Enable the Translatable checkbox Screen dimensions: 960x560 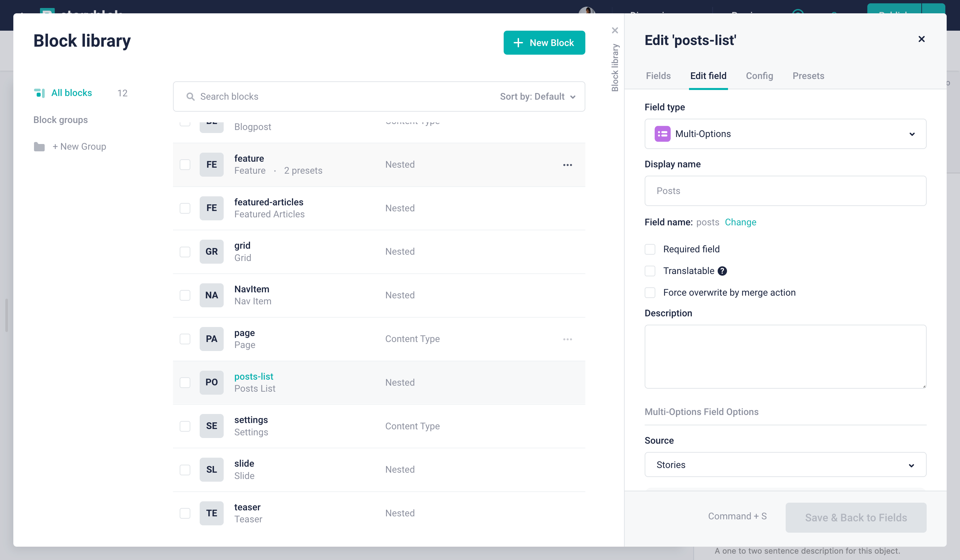[x=650, y=271]
